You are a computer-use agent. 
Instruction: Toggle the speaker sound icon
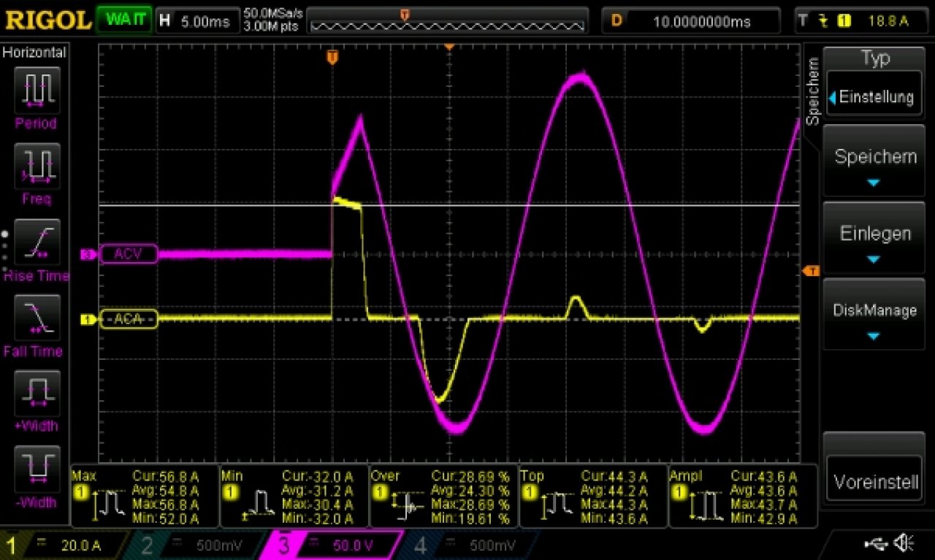[904, 542]
